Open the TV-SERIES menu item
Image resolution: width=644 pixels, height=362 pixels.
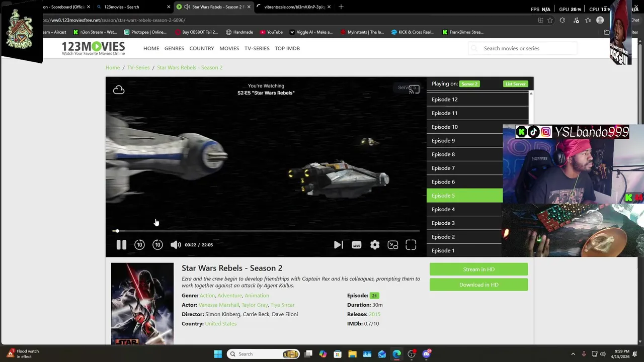pos(257,48)
